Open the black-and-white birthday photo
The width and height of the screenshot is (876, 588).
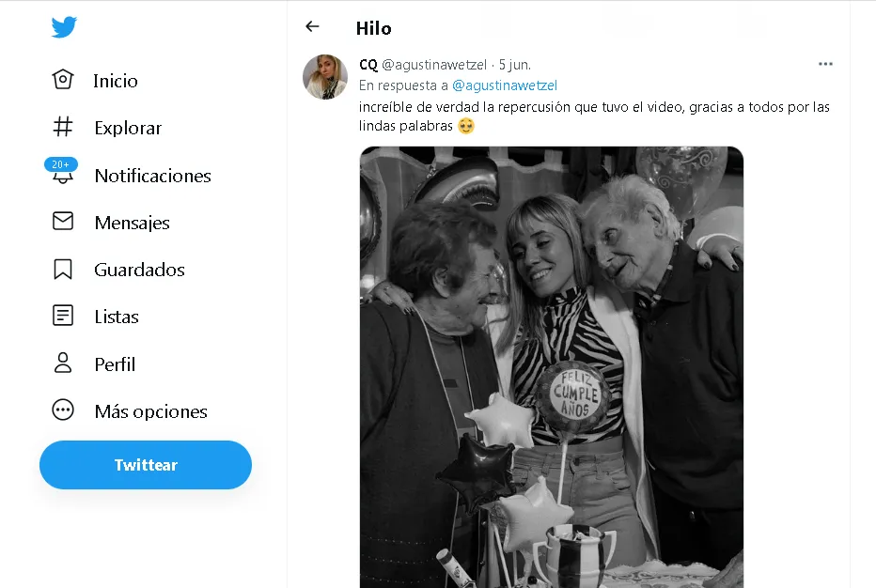[551, 366]
